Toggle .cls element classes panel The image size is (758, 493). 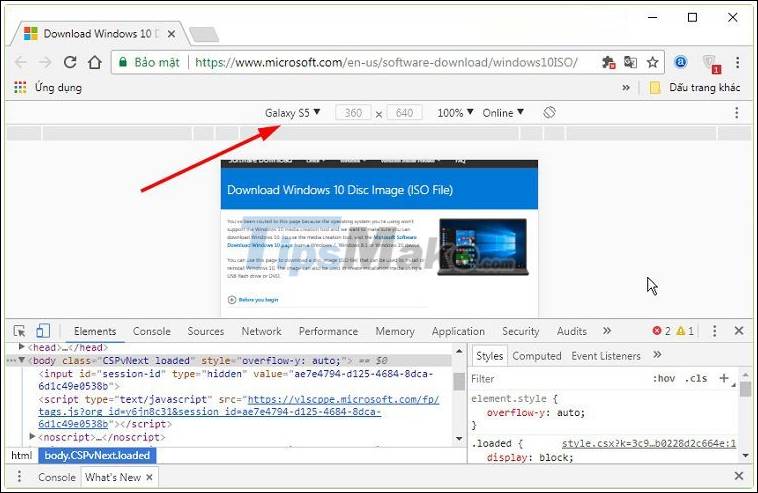[696, 378]
